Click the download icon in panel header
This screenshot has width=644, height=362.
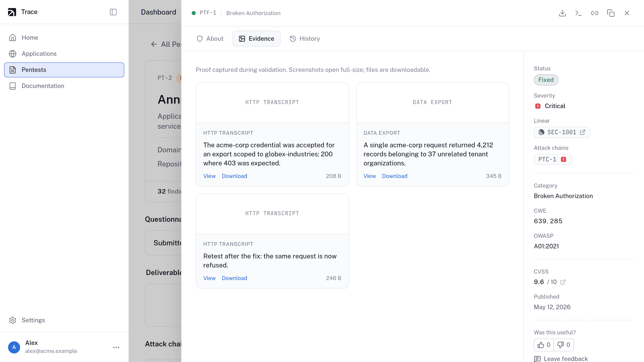click(x=562, y=13)
